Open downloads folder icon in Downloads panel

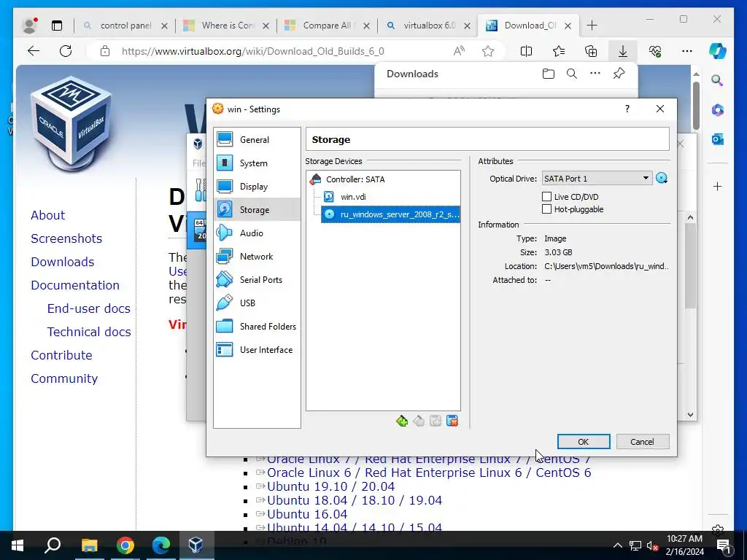point(549,74)
